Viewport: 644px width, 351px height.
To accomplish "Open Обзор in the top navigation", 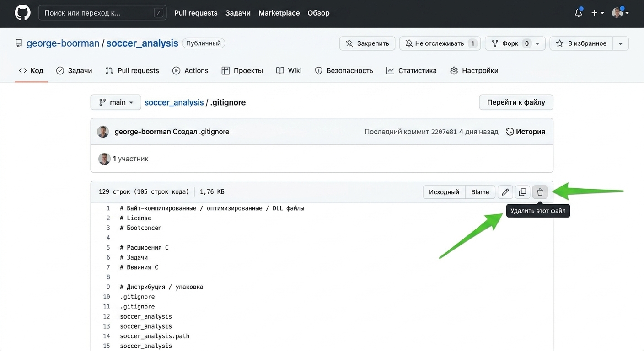I will coord(318,13).
